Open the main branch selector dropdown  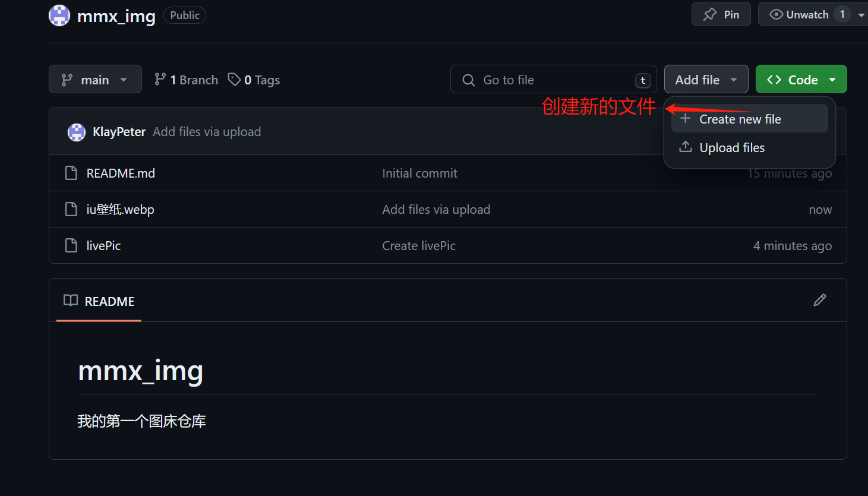click(x=95, y=79)
